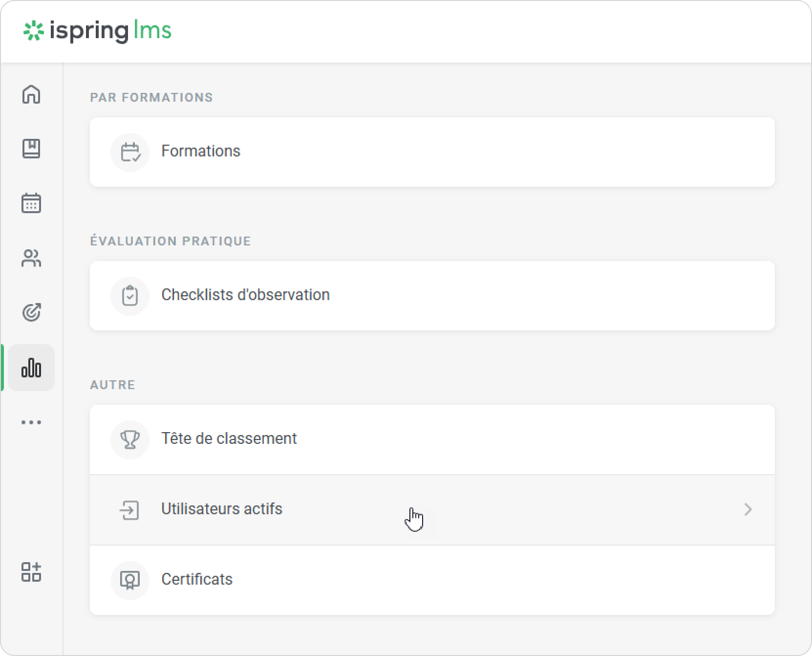The width and height of the screenshot is (812, 656).
Task: Click the target goals icon in sidebar
Action: [x=31, y=312]
